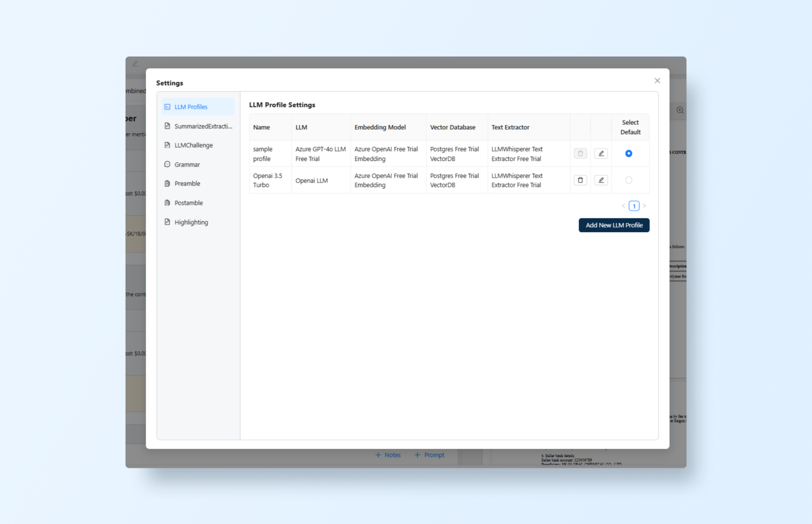Click the Highlighting document icon
812x524 pixels.
167,222
